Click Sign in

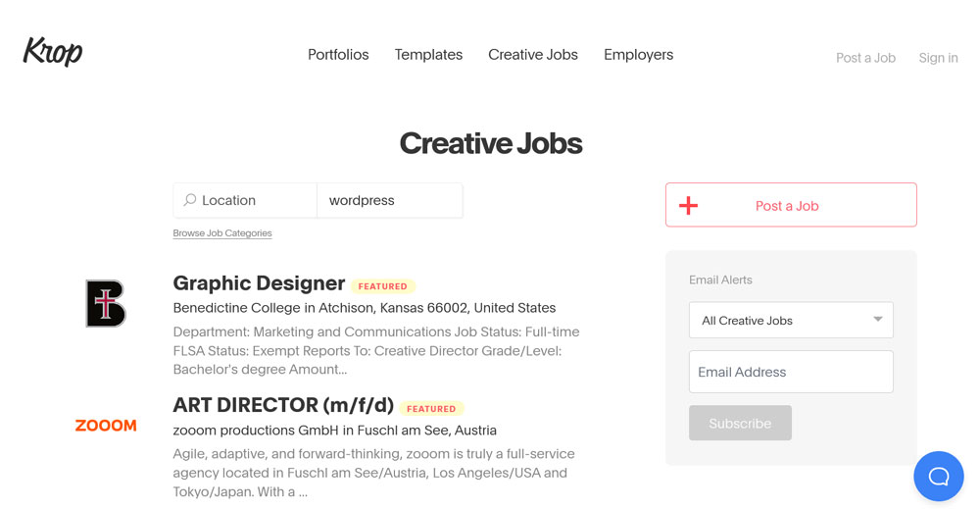tap(938, 58)
